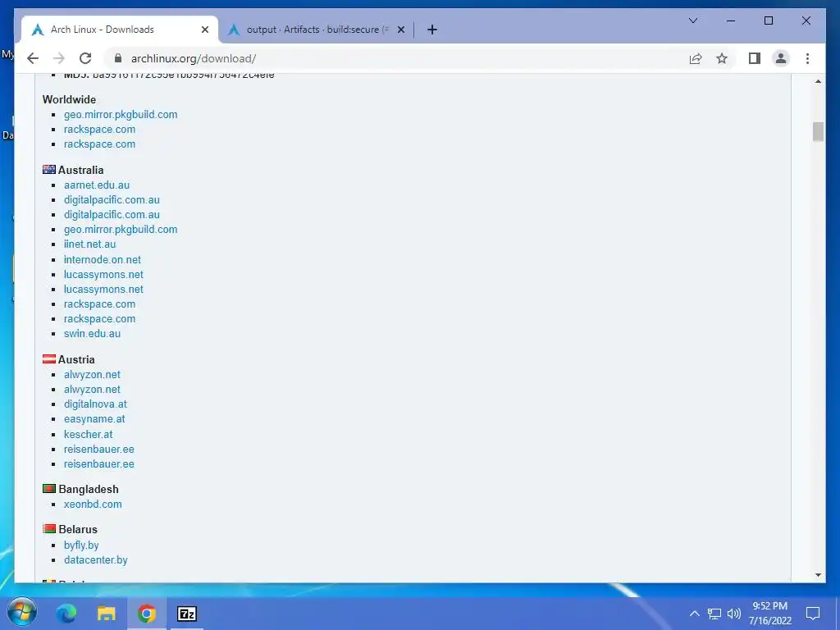Share this page using share icon
Image resolution: width=840 pixels, height=630 pixels.
696,58
